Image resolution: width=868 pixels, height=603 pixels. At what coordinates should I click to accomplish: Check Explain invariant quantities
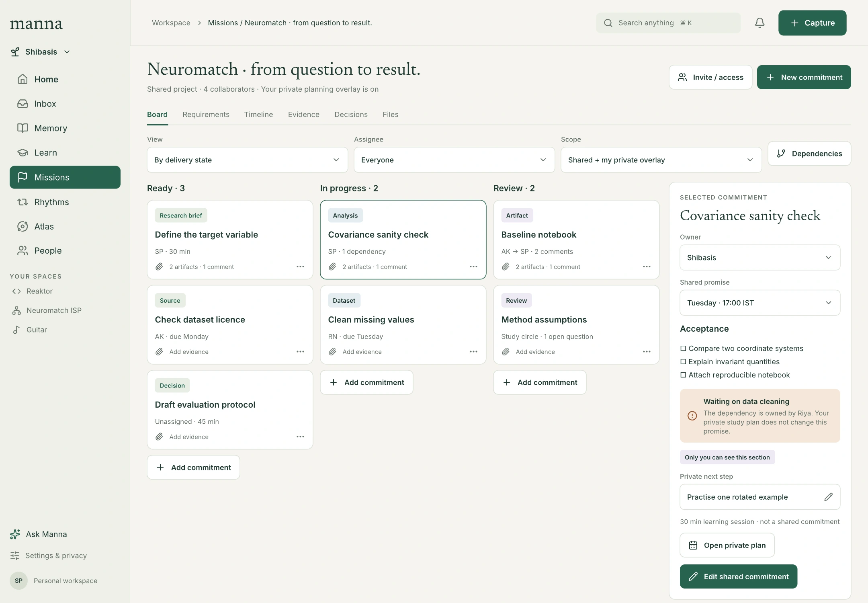(x=683, y=361)
